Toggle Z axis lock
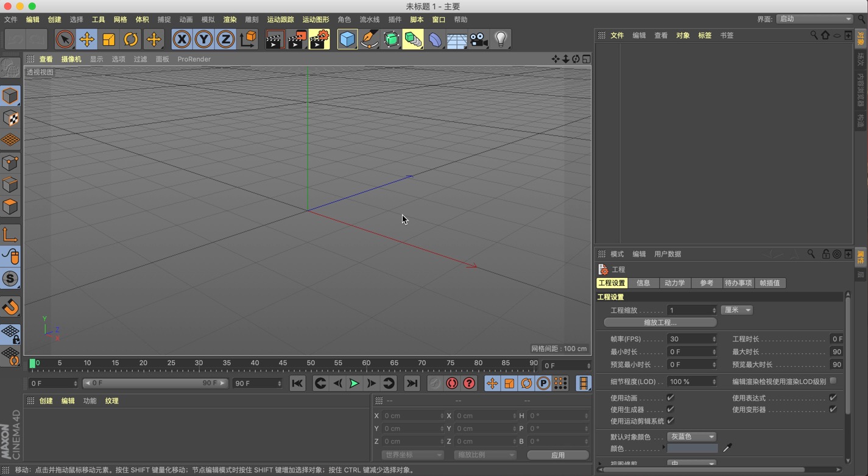The height and width of the screenshot is (476, 868). 225,40
